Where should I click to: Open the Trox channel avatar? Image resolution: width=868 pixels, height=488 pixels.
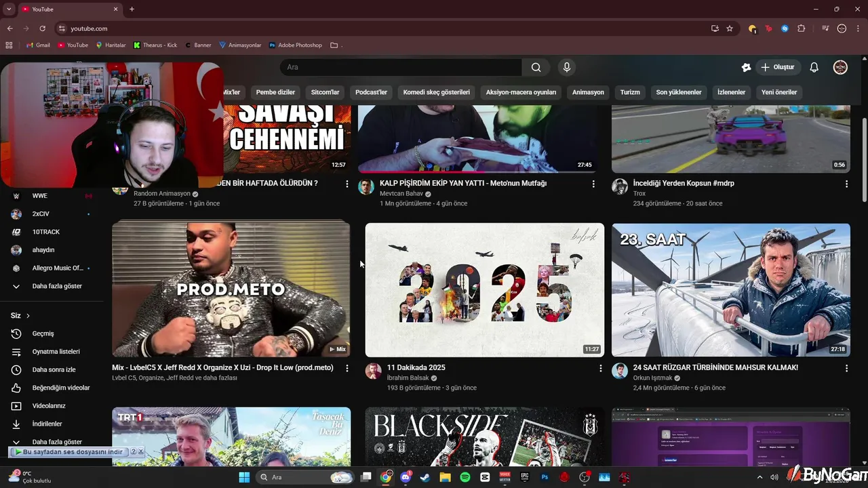click(620, 187)
